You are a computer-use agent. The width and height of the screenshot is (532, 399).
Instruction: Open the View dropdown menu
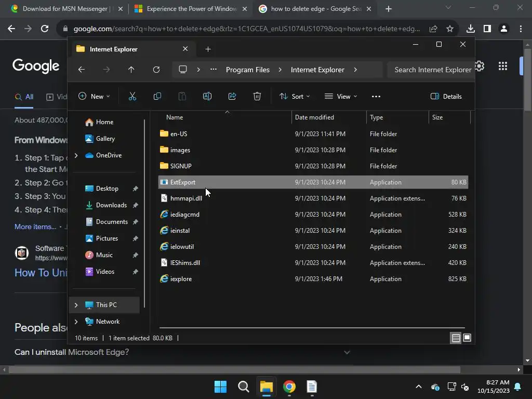coord(341,96)
